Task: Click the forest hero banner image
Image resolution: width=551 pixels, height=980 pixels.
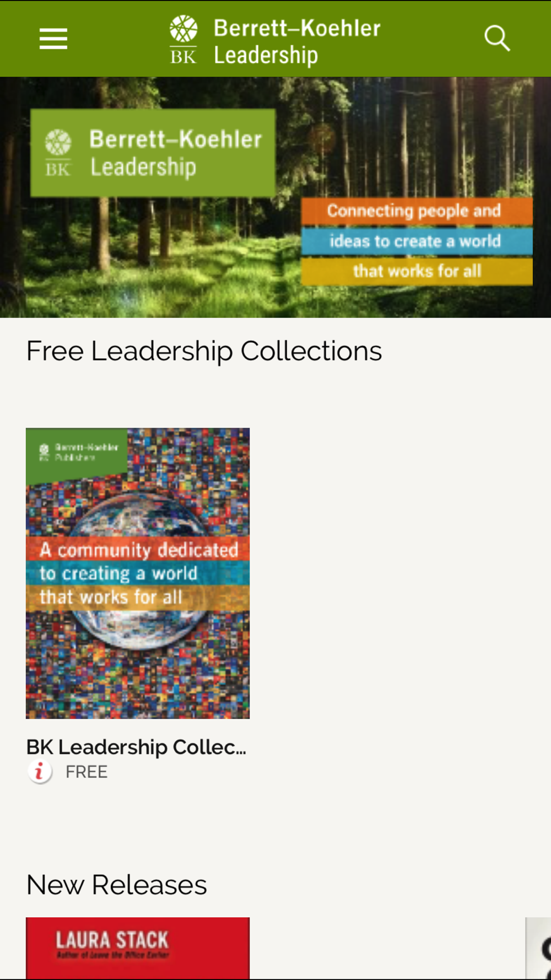Action: pos(275,197)
